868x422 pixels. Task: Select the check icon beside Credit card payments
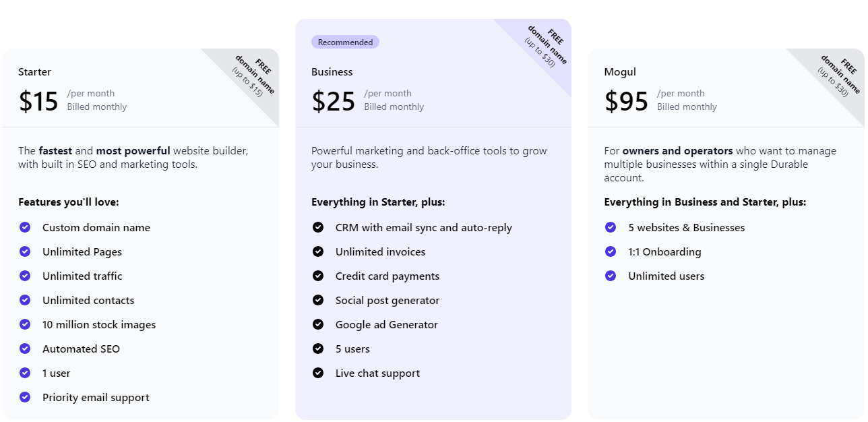318,276
